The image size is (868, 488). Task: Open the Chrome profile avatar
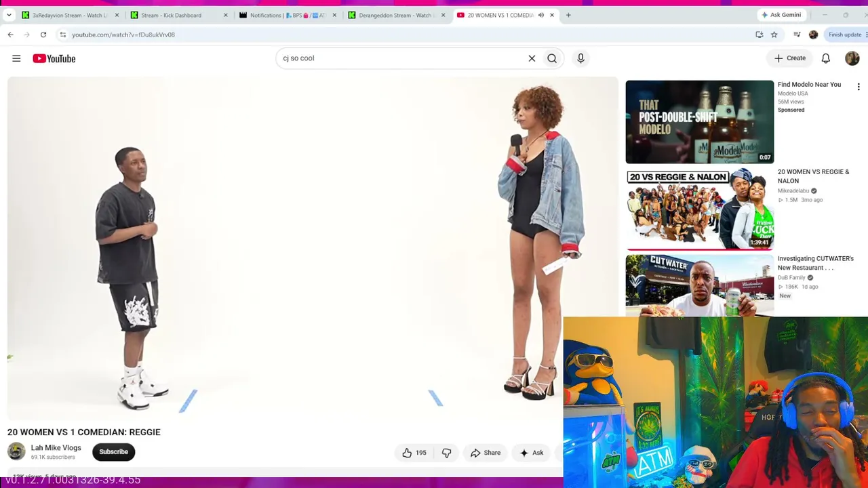coord(813,35)
